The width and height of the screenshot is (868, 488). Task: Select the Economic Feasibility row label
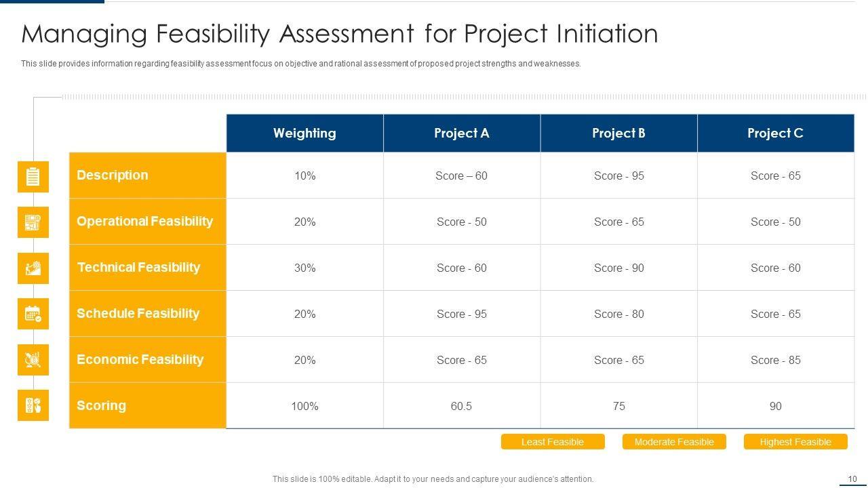[140, 359]
